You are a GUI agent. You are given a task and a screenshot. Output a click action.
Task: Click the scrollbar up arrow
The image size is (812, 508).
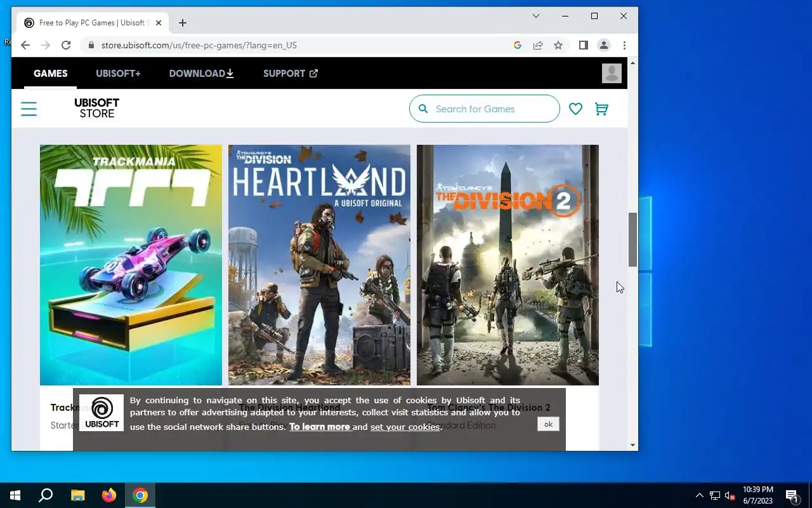(632, 62)
